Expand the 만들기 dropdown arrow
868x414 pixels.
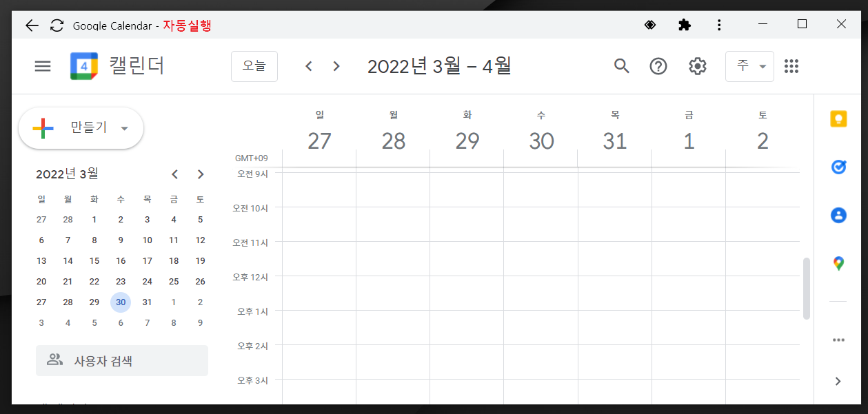click(125, 127)
